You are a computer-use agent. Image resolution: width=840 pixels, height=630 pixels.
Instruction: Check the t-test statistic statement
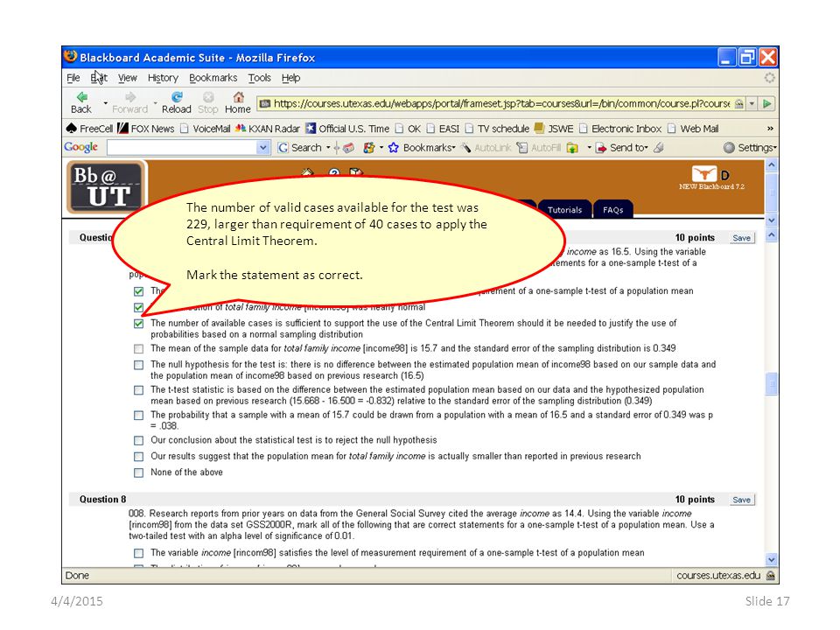pos(139,390)
